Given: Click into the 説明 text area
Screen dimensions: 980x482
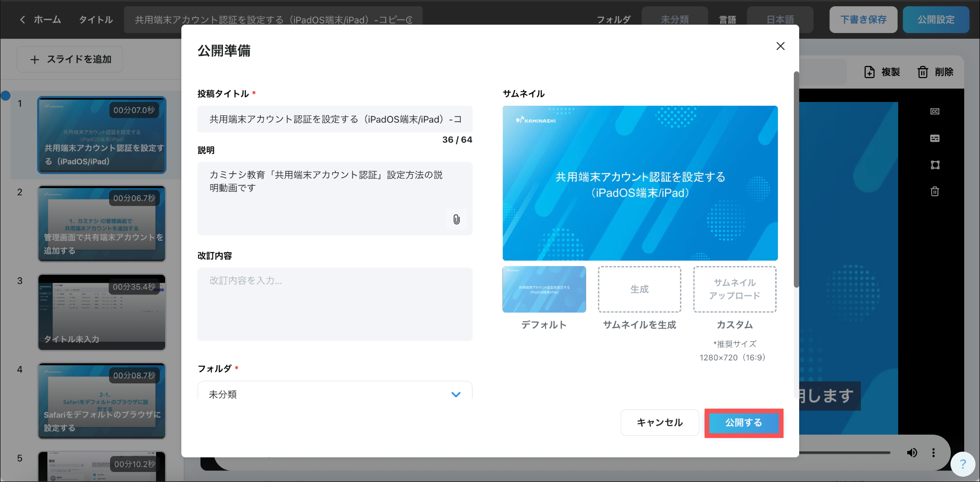Looking at the screenshot, I should (335, 198).
